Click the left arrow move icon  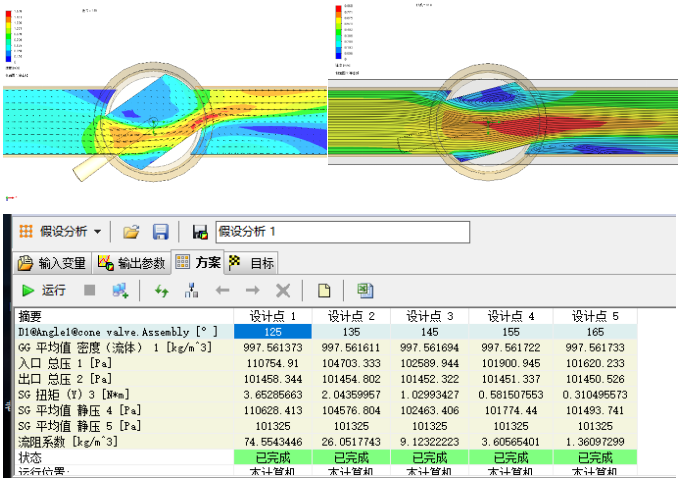pyautogui.click(x=222, y=291)
